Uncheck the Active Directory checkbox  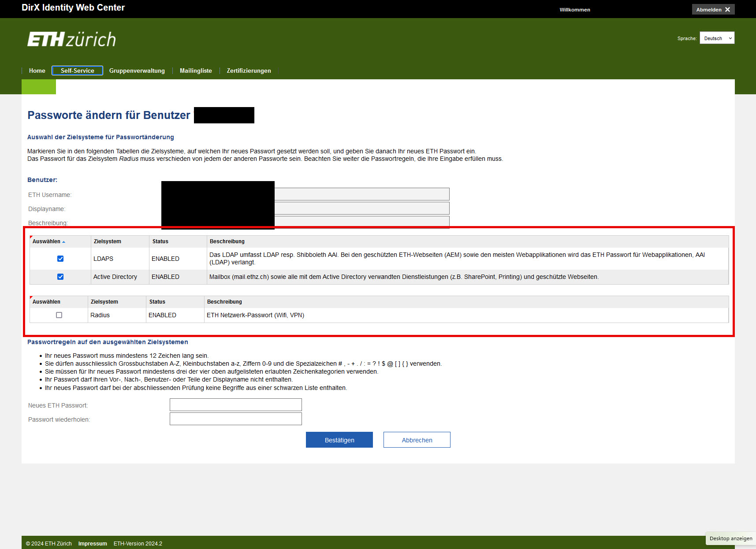[60, 277]
